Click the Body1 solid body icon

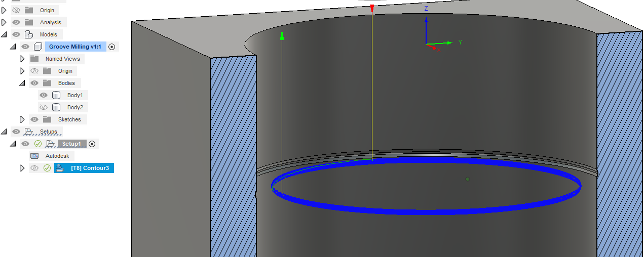56,95
